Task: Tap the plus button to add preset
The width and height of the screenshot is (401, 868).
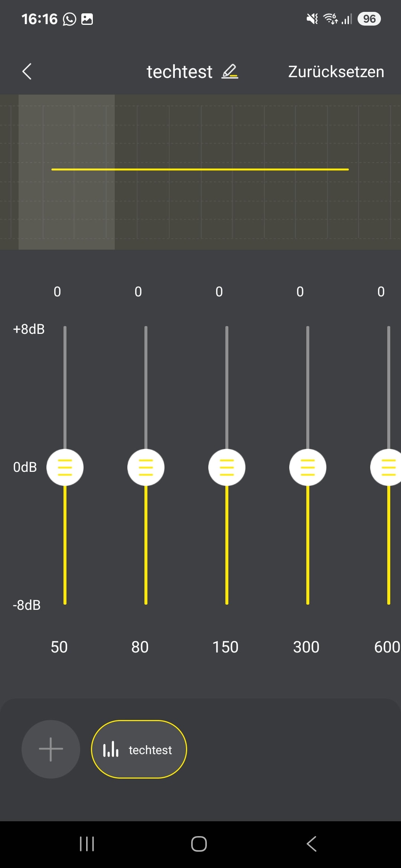Action: tap(51, 749)
